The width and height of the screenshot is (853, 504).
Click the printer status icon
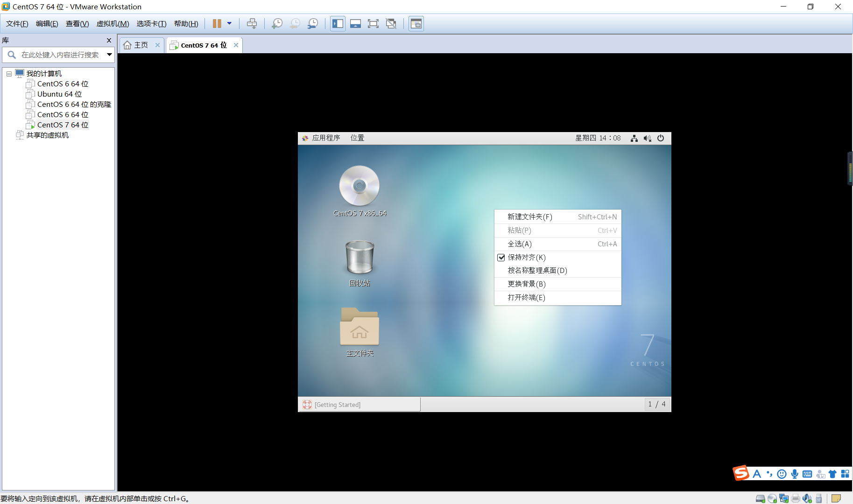796,499
